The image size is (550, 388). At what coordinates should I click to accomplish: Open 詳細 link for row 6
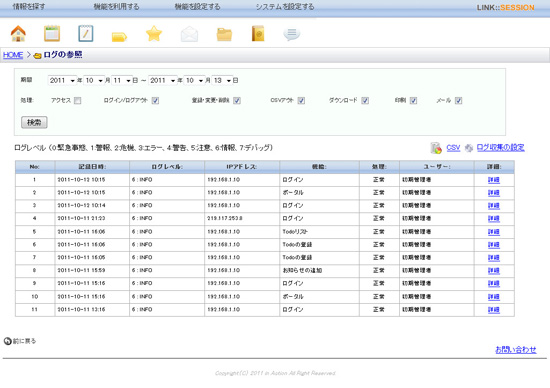494,245
